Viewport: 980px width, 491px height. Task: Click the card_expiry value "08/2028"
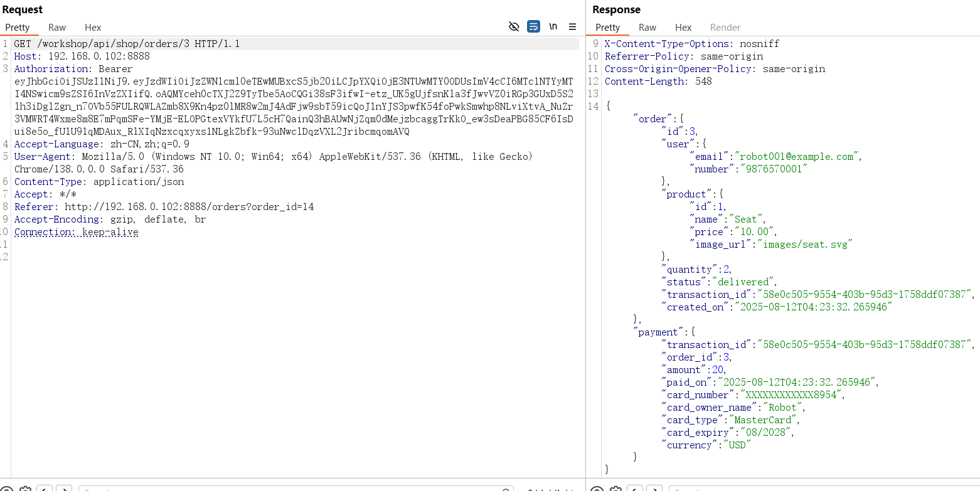(x=767, y=433)
